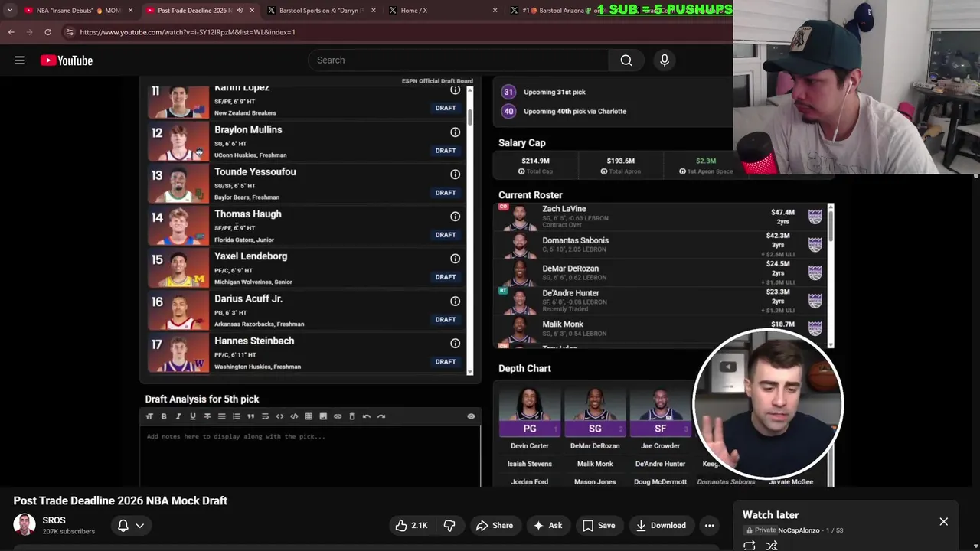Image resolution: width=980 pixels, height=551 pixels.
Task: Click the Thomas Haugh player photo
Action: click(178, 227)
